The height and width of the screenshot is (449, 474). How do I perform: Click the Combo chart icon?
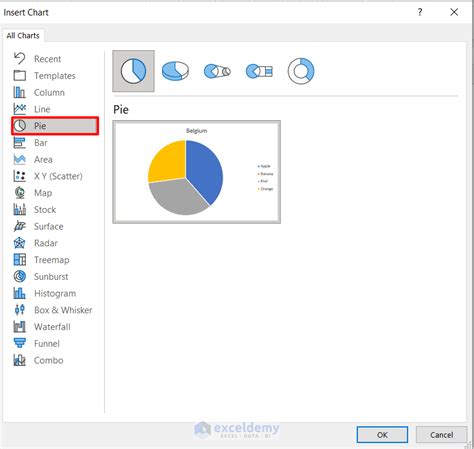(20, 360)
